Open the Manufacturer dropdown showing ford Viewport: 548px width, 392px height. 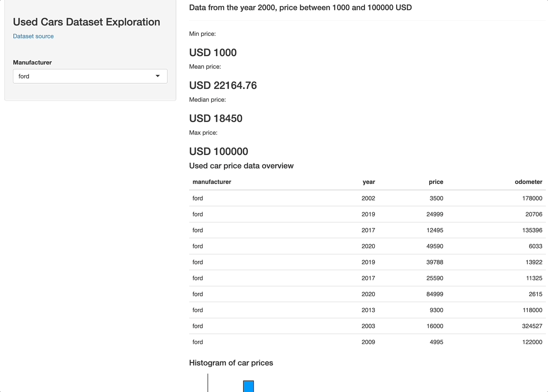pyautogui.click(x=90, y=76)
